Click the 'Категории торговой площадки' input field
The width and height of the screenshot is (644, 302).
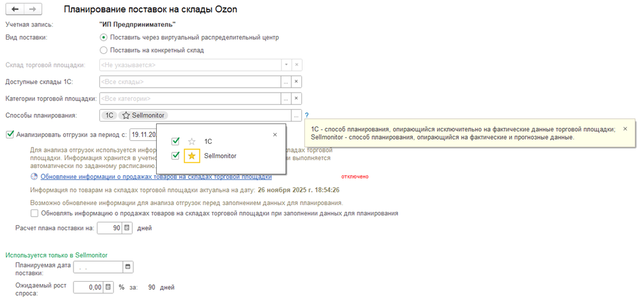click(x=190, y=99)
